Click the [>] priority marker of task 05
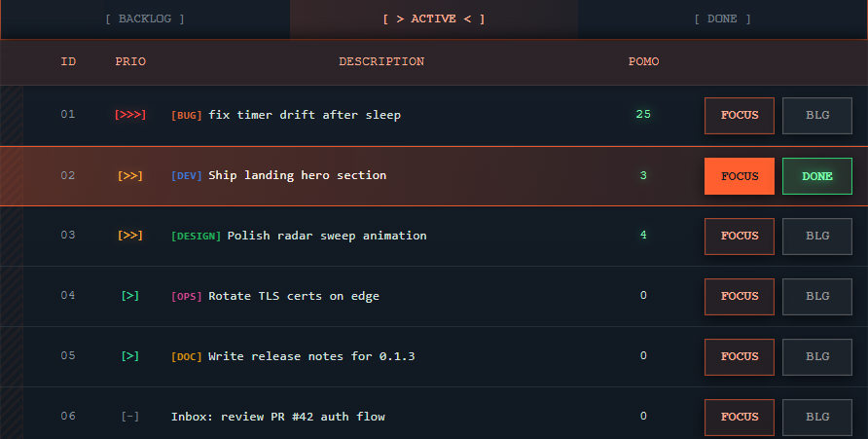Viewport: 868px width, 439px height. 130,356
